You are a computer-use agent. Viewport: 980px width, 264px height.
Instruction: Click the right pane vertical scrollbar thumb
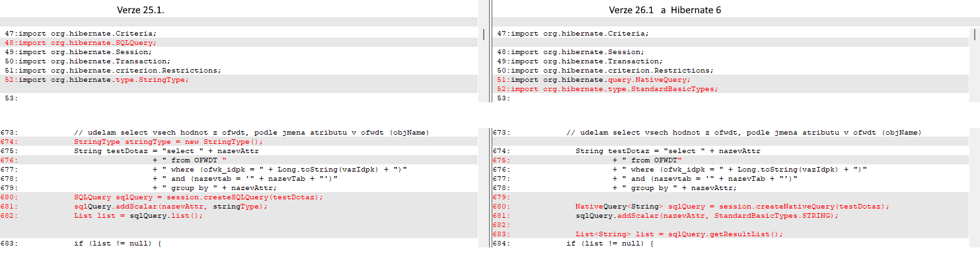[975, 34]
